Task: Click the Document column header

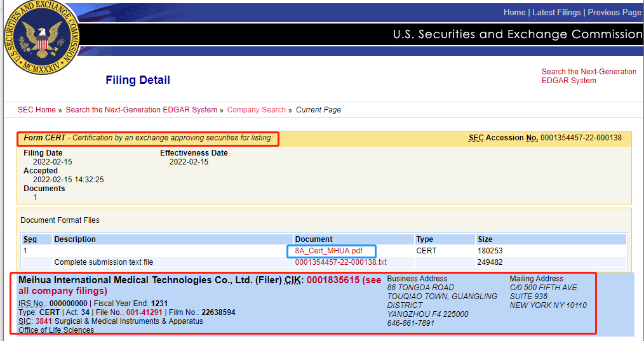Action: 314,239
